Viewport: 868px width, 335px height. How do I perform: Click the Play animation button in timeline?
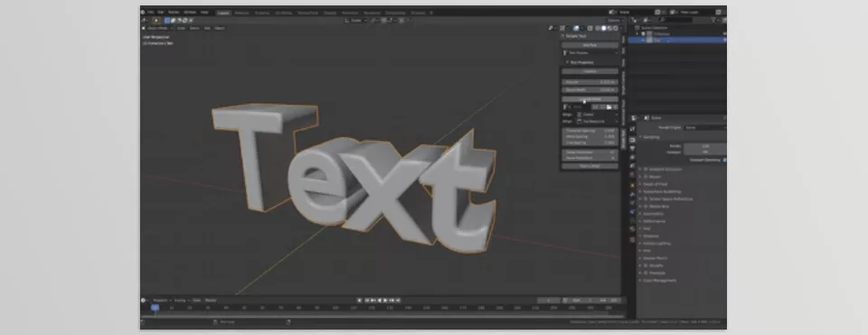tap(385, 300)
